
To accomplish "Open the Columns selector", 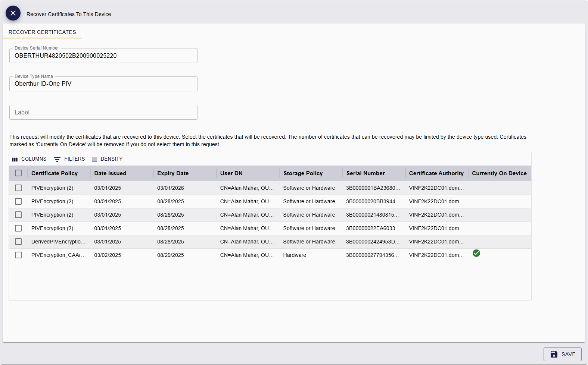I will [x=29, y=159].
